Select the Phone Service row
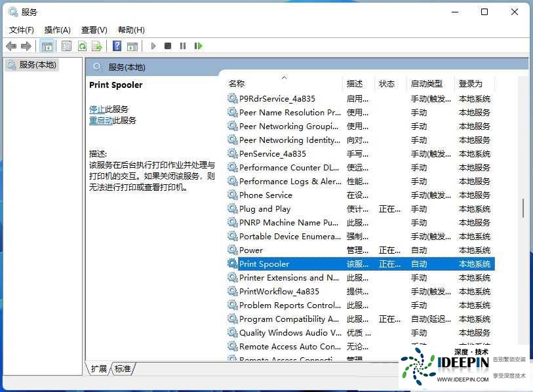Viewport: 533px width, 392px height. [x=361, y=195]
